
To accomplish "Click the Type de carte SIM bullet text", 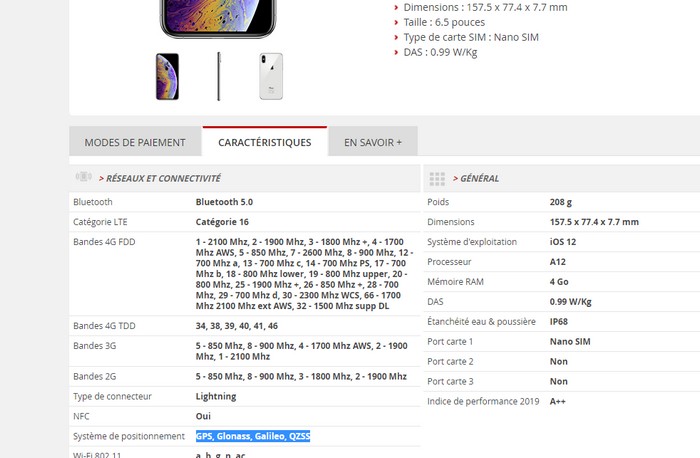I will click(471, 37).
